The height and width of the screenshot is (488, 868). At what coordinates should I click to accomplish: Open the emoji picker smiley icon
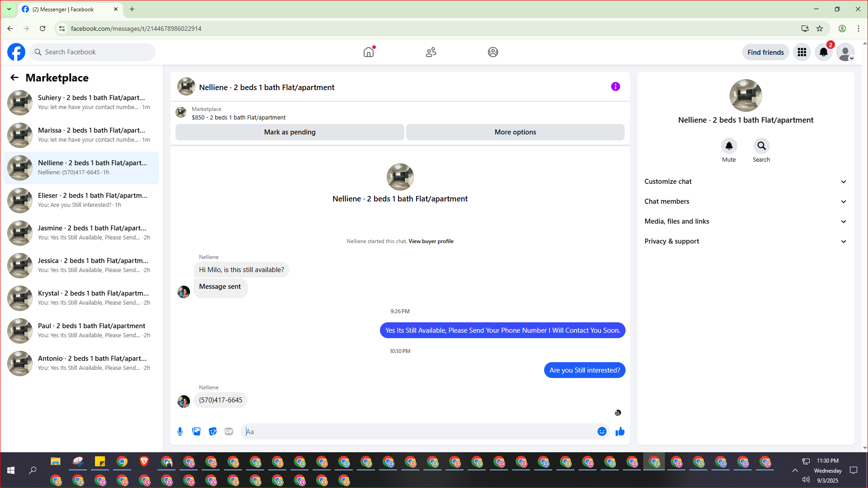tap(602, 431)
